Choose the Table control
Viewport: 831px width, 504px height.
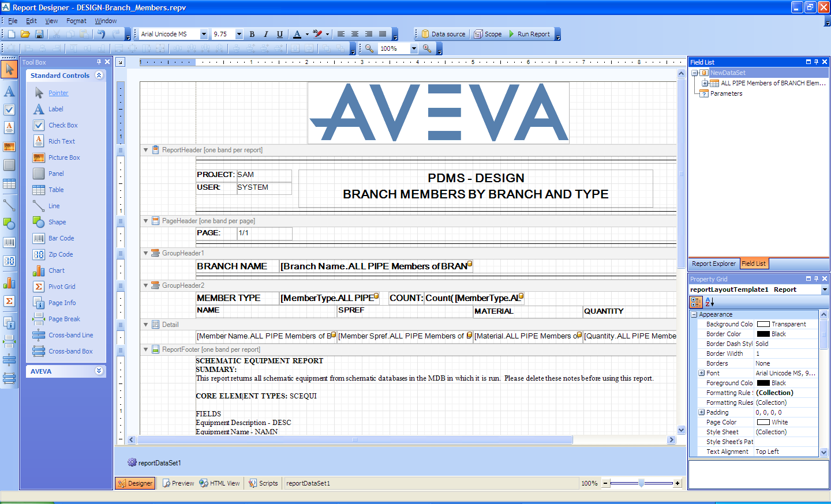coord(56,190)
